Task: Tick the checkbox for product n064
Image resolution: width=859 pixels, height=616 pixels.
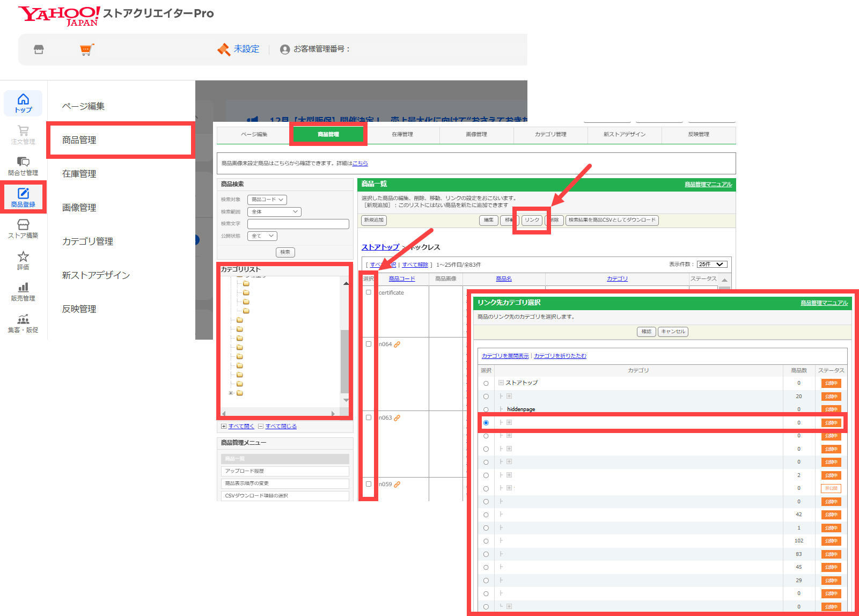Action: (x=369, y=344)
